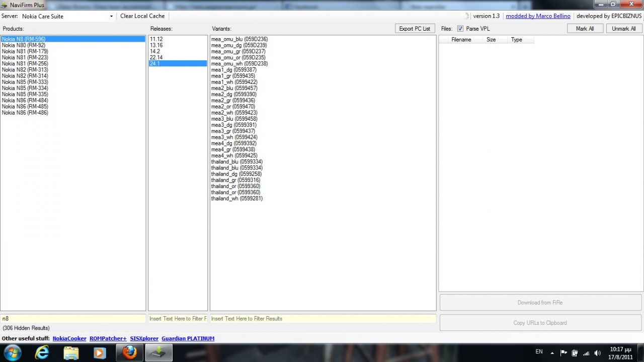The height and width of the screenshot is (362, 644).
Task: Select product Nokia N82 (RM-313)
Action: click(x=73, y=69)
